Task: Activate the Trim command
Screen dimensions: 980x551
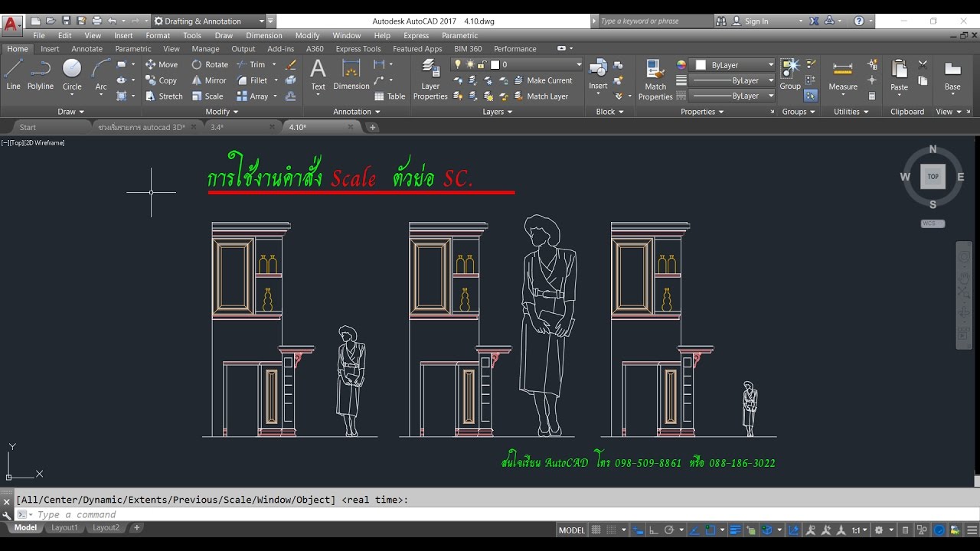Action: coord(251,64)
